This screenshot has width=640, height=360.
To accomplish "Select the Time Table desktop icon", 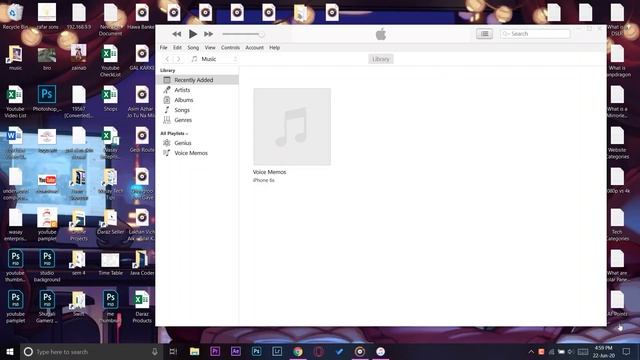I will point(110,263).
